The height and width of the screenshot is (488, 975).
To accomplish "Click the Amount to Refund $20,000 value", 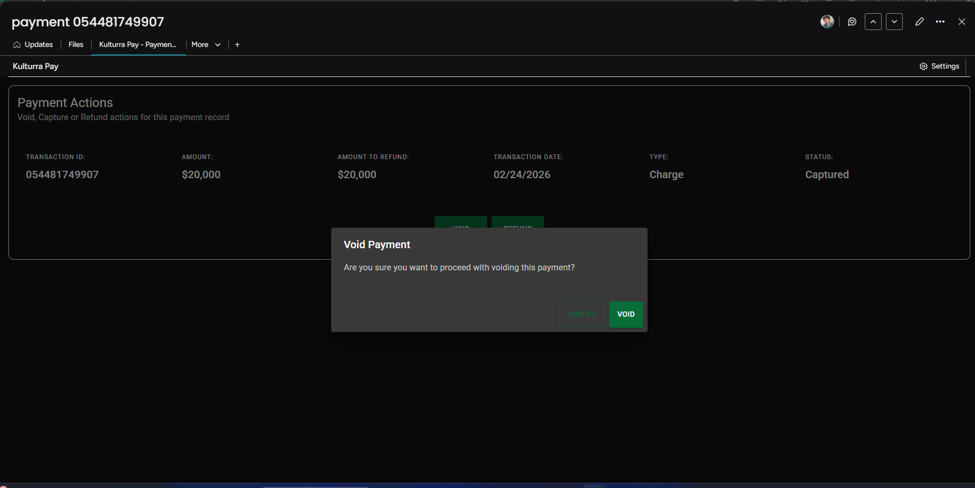I will 357,175.
